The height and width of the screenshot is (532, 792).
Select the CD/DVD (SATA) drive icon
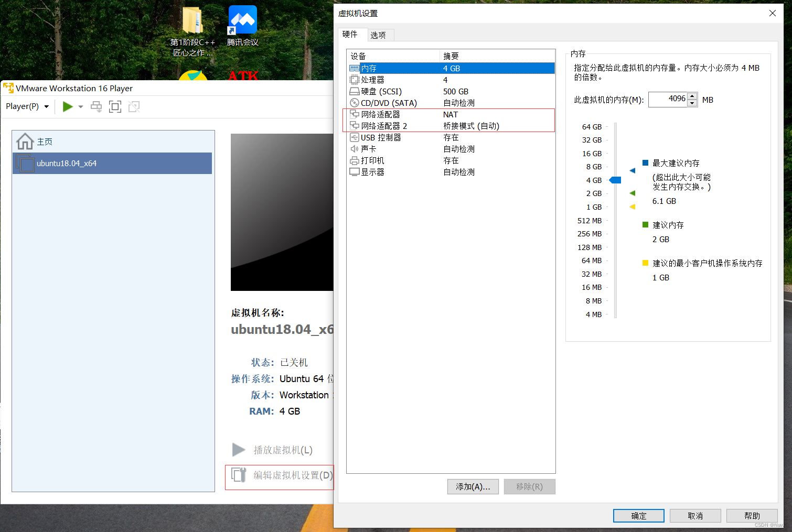tap(355, 103)
